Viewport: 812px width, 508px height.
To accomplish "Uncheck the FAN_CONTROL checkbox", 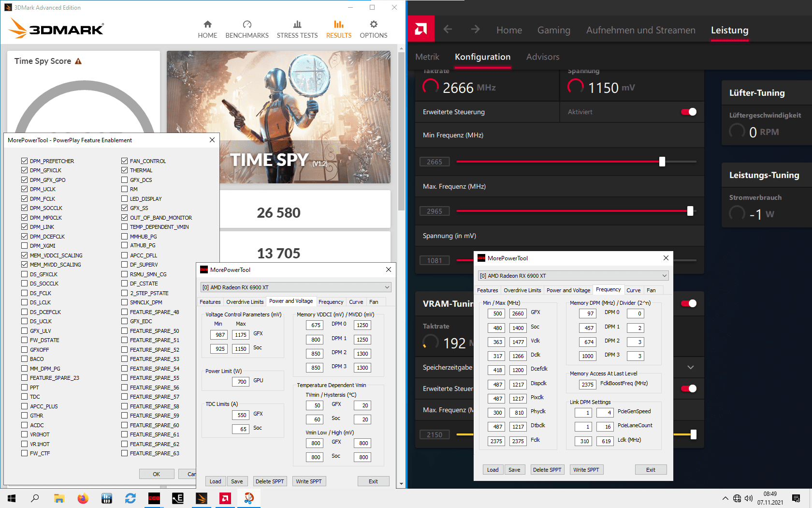I will tap(124, 161).
